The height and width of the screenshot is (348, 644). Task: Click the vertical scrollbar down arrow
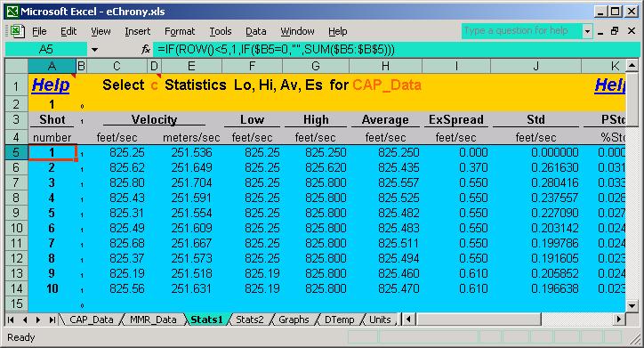tap(632, 305)
